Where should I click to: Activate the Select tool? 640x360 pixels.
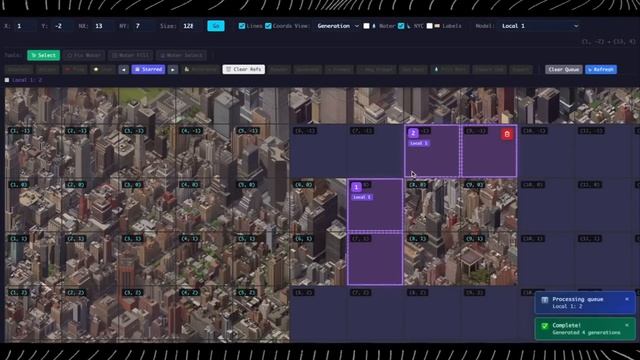(44, 55)
